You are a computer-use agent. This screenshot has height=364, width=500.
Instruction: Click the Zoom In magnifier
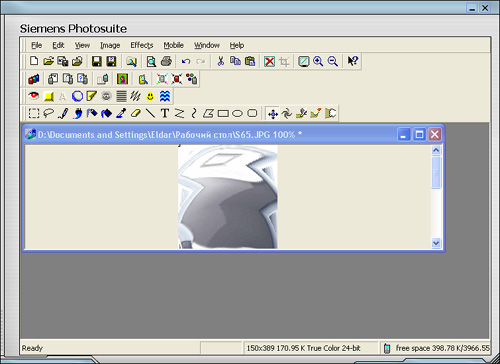pyautogui.click(x=318, y=61)
